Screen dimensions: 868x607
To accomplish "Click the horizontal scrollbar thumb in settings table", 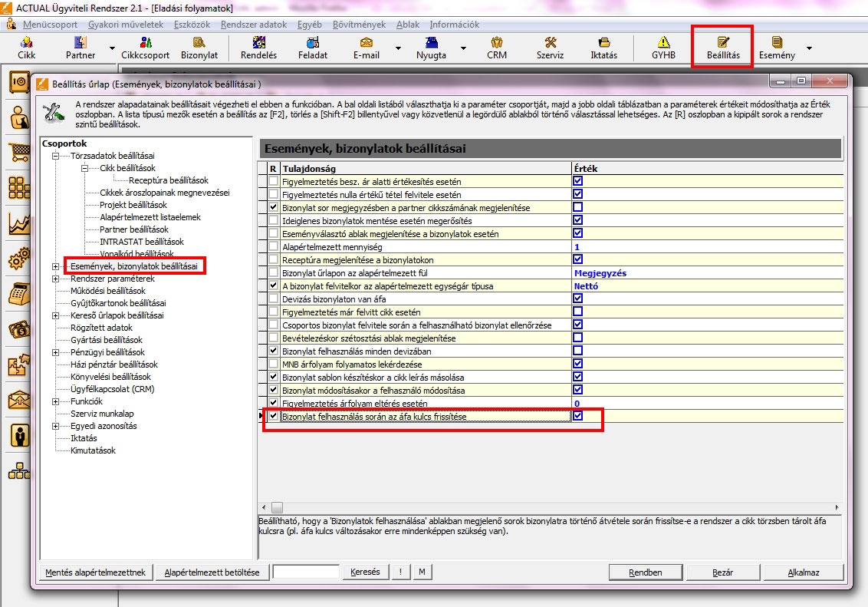I will click(x=277, y=507).
